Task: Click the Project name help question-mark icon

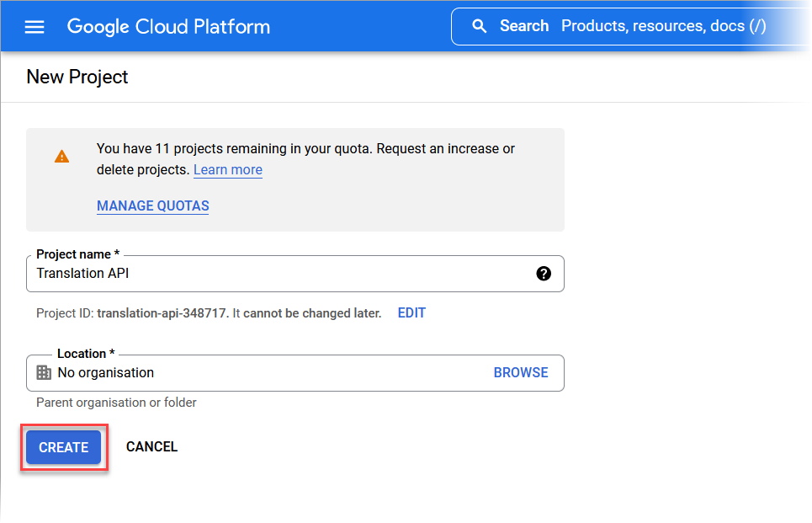Action: pos(544,273)
